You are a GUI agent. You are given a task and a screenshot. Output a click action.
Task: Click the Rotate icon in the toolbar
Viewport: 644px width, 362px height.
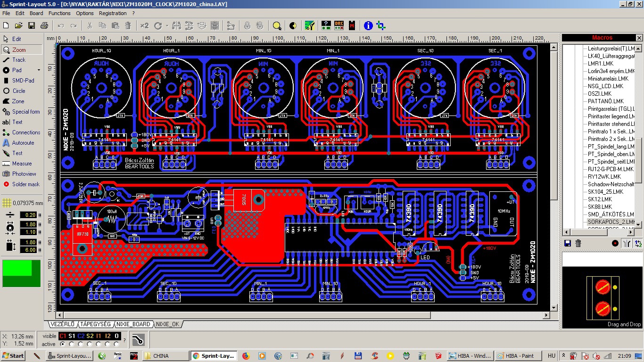157,25
